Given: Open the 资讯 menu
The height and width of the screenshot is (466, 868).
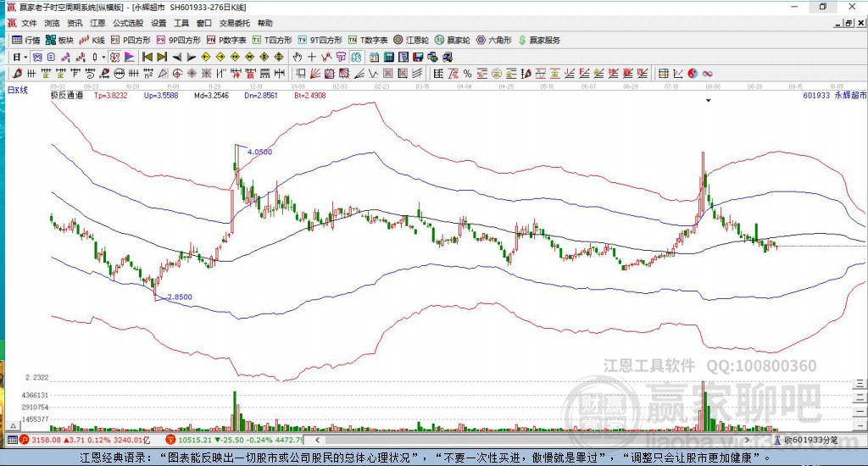Looking at the screenshot, I should click(75, 23).
